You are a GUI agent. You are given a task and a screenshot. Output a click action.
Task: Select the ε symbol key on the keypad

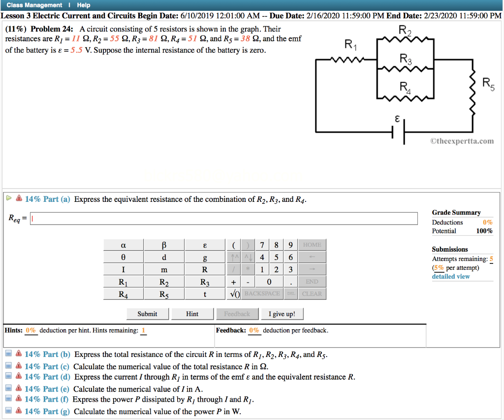click(x=204, y=245)
